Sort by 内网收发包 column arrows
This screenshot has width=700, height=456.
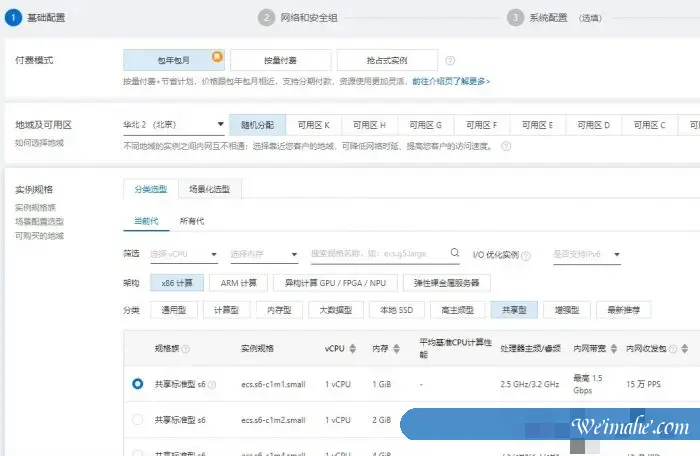pos(684,348)
